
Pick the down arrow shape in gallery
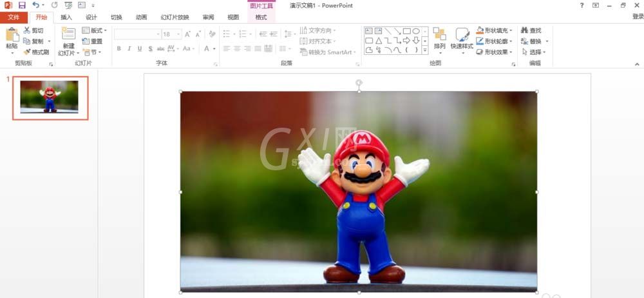416,41
